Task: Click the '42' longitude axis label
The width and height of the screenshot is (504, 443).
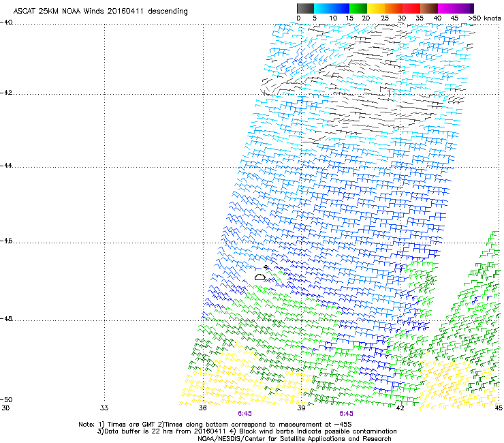Action: pos(400,408)
